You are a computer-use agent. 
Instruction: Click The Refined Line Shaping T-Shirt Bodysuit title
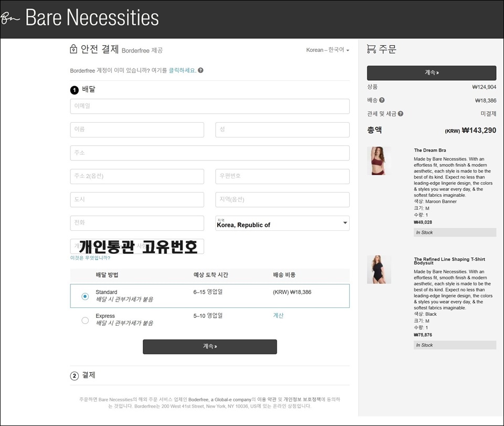click(x=449, y=261)
